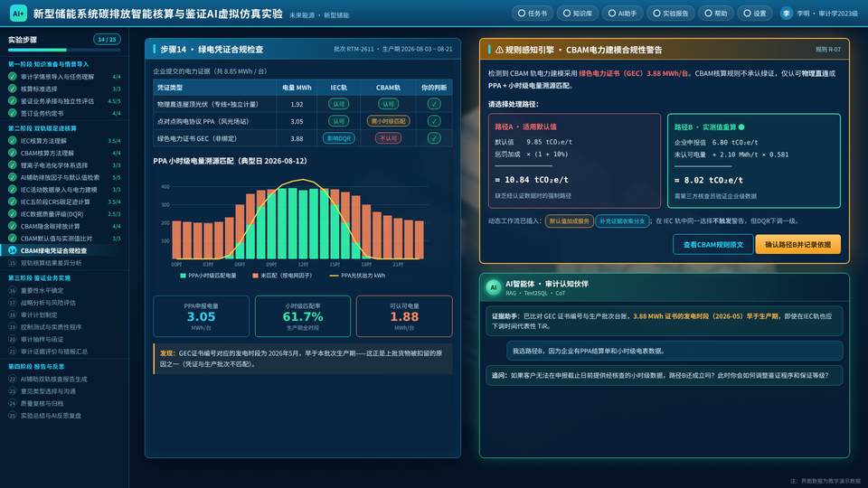Image resolution: width=868 pixels, height=488 pixels.
Task: Click the yellow PPA光伏出力 legend line
Action: point(334,276)
